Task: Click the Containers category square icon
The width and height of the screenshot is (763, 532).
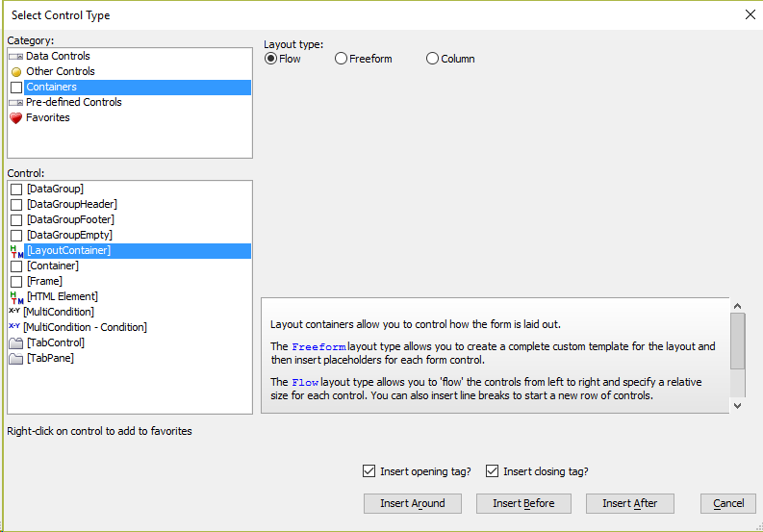Action: pos(16,88)
